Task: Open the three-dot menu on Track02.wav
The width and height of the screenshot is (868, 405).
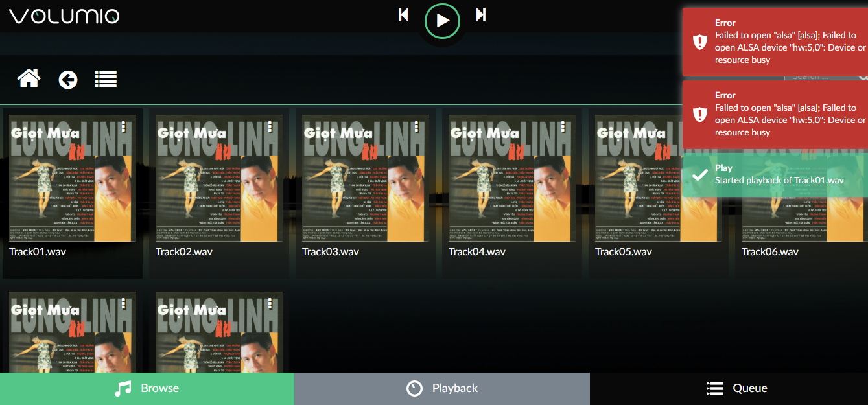Action: coord(270,126)
